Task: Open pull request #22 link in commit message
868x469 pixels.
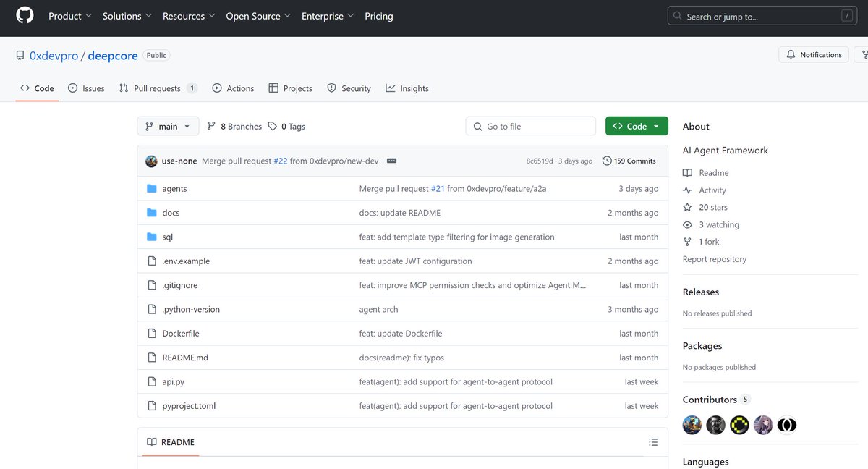Action: pos(281,161)
